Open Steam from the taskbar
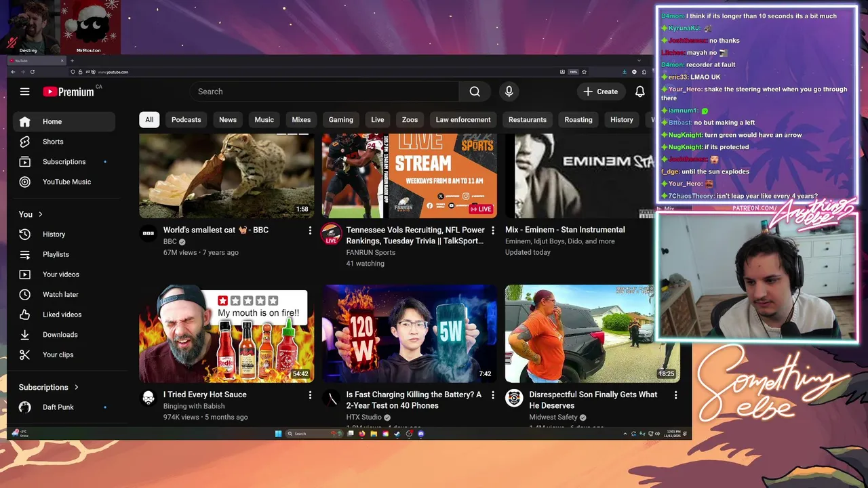The width and height of the screenshot is (868, 488). [397, 434]
